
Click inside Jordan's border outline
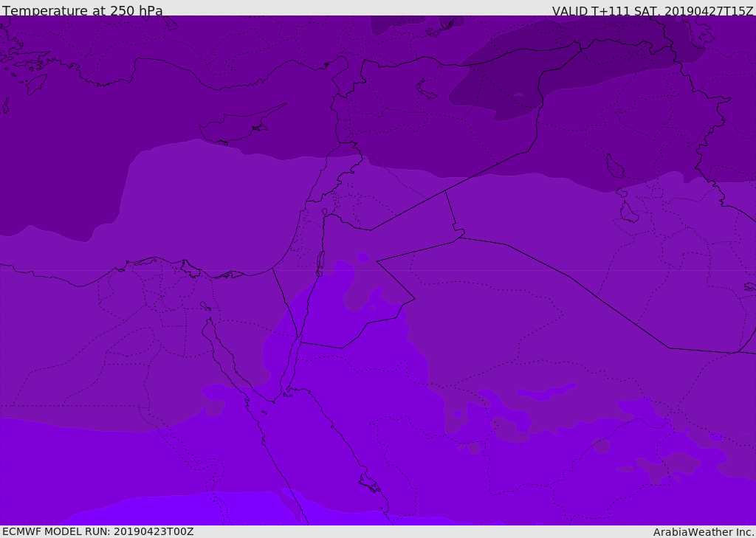(354, 295)
